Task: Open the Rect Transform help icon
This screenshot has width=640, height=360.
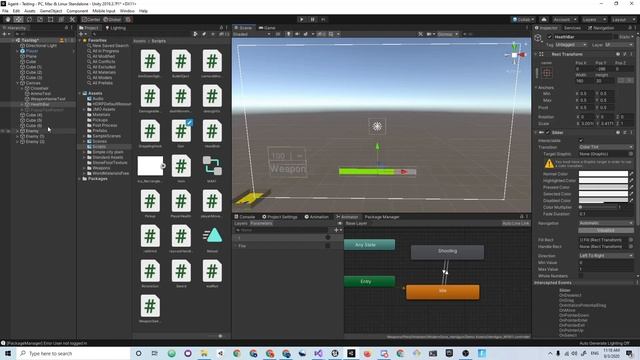Action: point(618,54)
